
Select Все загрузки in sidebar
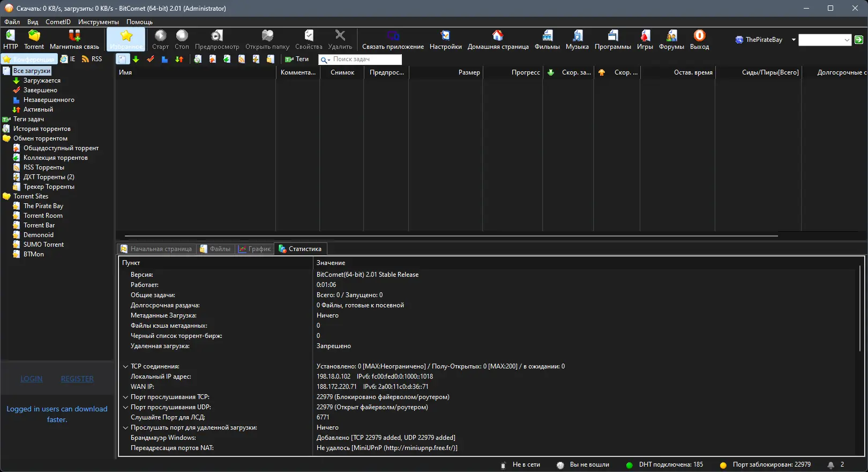(32, 71)
